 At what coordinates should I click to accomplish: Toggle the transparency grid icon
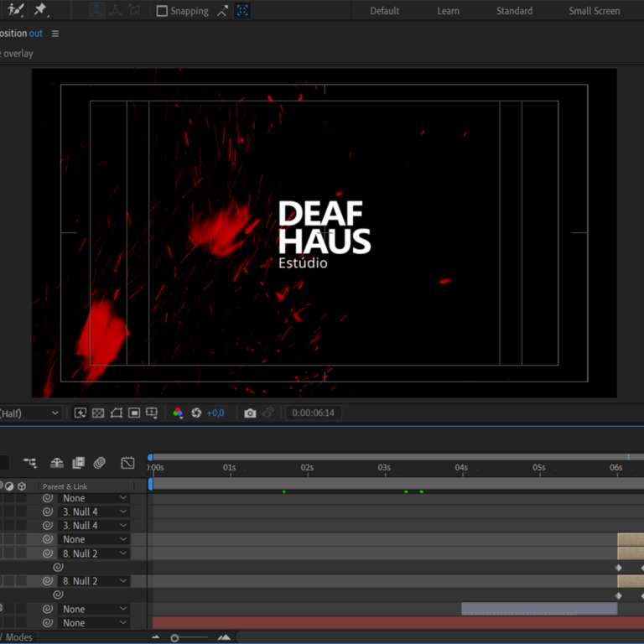tap(98, 413)
